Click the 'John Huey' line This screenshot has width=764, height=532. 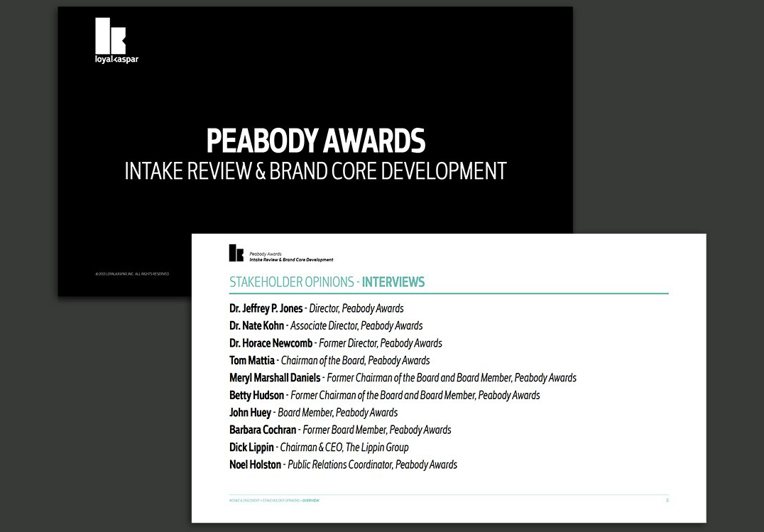pos(313,413)
